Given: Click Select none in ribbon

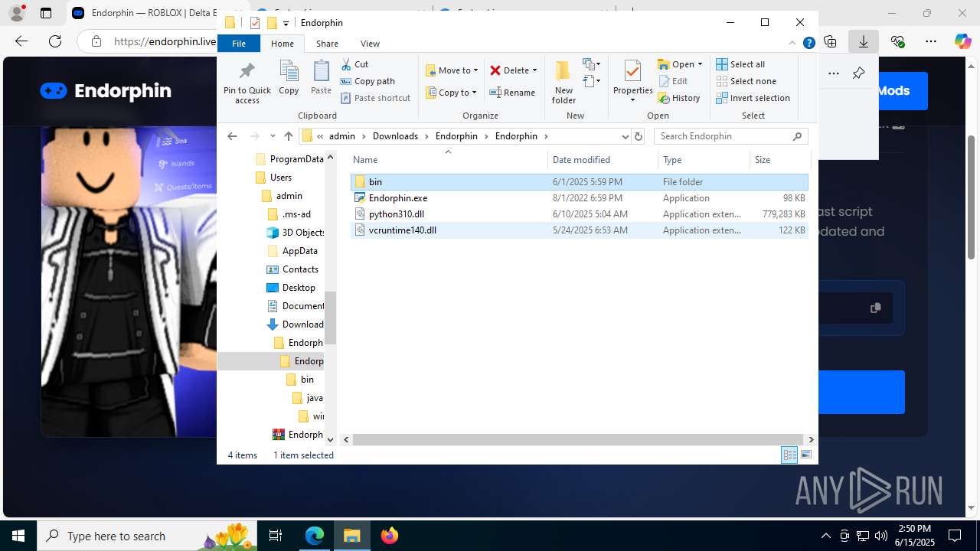Looking at the screenshot, I should click(746, 81).
